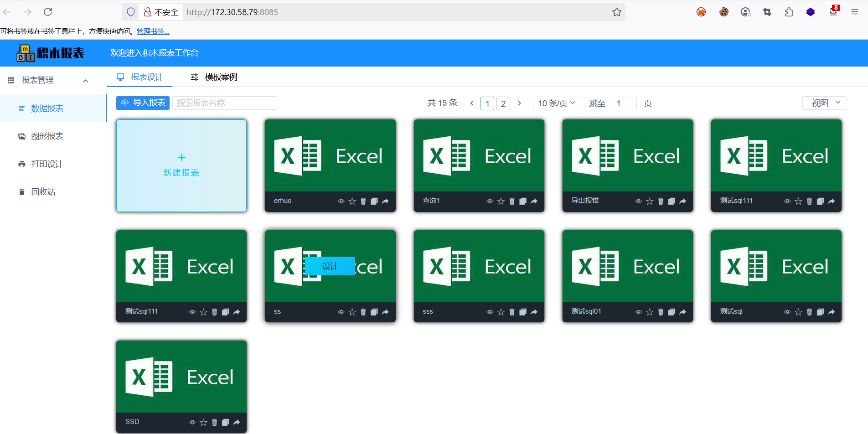Delete the sss report
The image size is (868, 434).
coord(512,312)
